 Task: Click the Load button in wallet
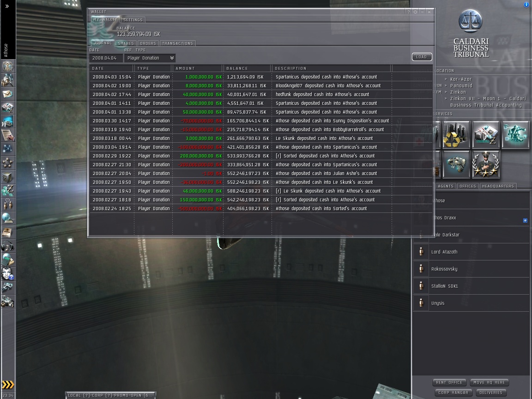tap(422, 57)
